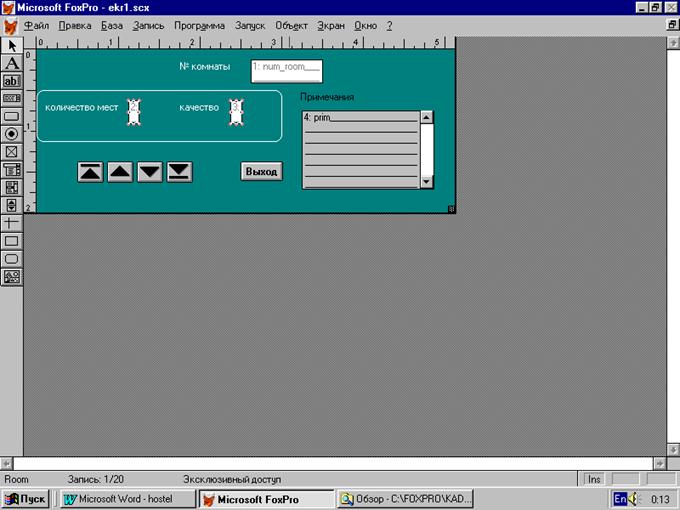Screen dimensions: 680x510
Task: Click the Выход button on form
Action: [261, 172]
